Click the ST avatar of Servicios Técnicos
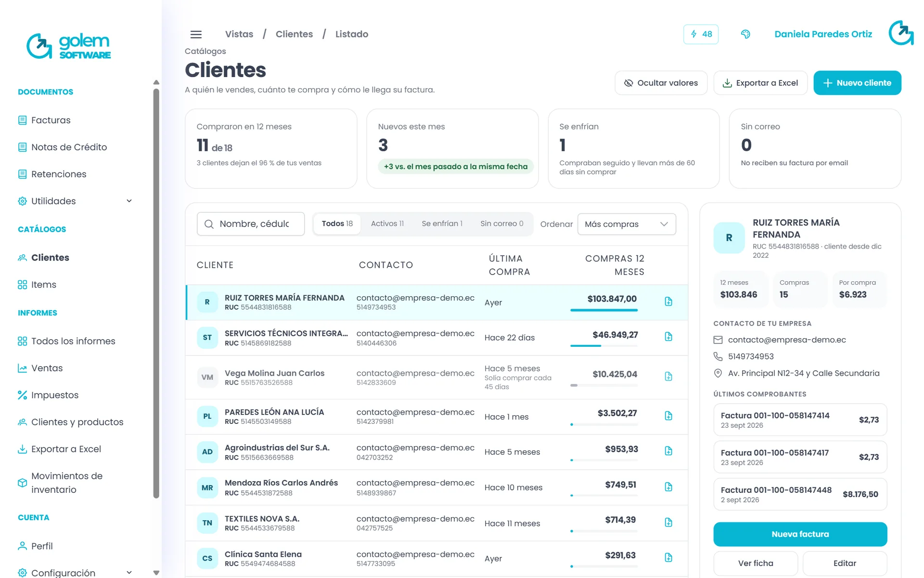Screen dimensions: 924x578 click(x=207, y=338)
